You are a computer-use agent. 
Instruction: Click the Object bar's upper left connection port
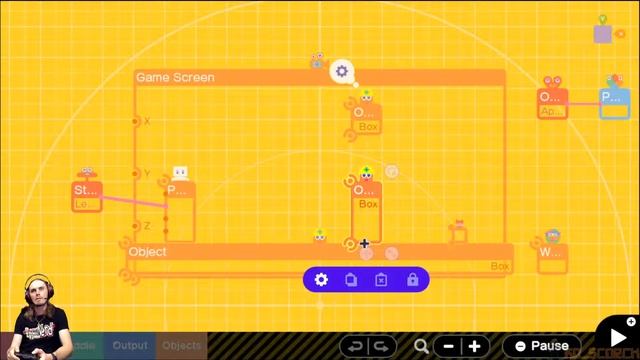(125, 244)
